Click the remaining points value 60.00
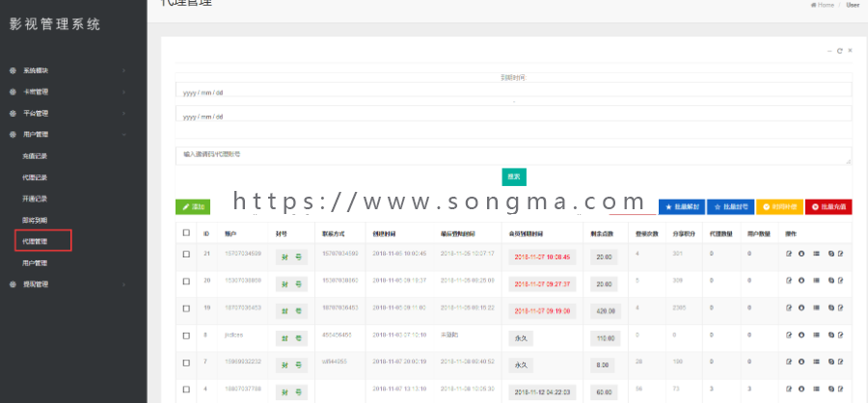 (605, 392)
